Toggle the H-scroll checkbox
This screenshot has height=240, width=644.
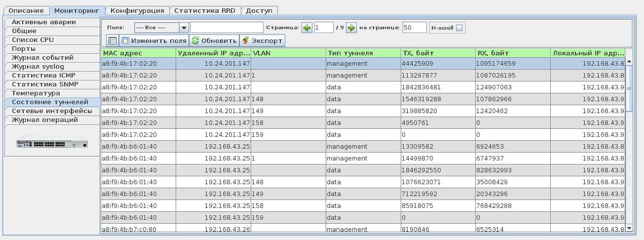click(x=459, y=28)
